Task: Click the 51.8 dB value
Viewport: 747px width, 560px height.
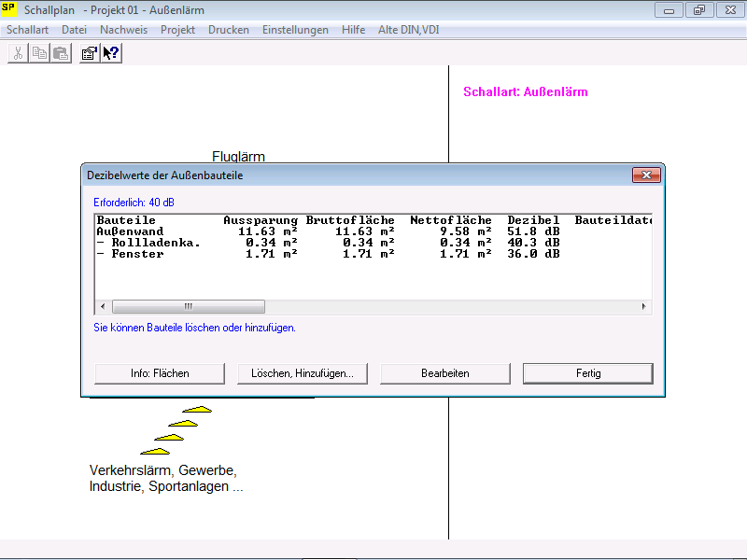Action: tap(533, 231)
